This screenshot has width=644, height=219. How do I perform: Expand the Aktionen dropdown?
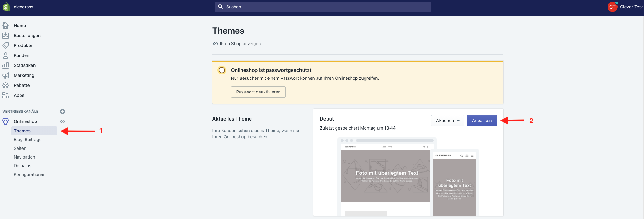(x=447, y=121)
